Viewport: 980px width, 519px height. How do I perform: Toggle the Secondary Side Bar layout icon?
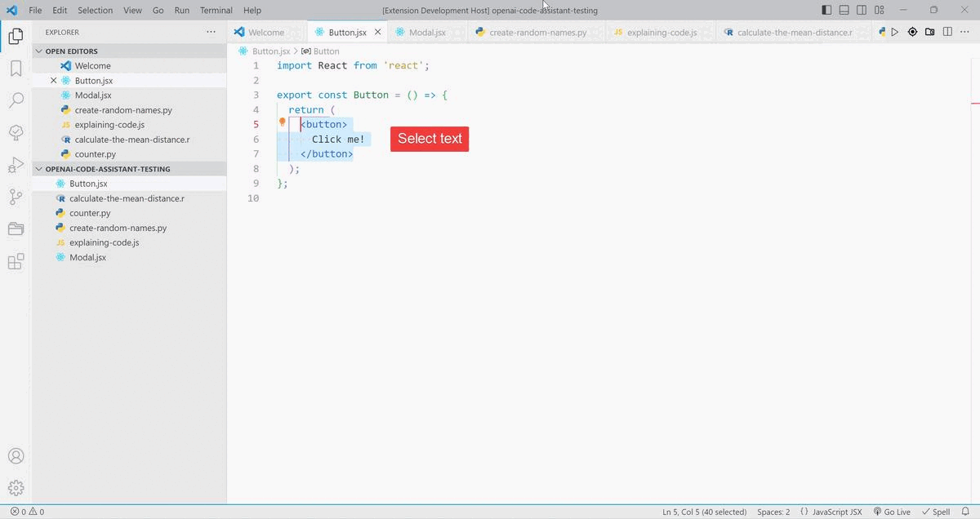(x=862, y=10)
